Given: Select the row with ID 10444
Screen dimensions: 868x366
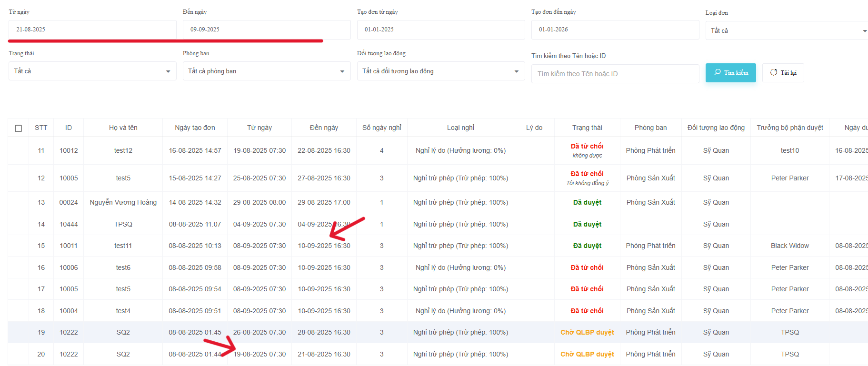Looking at the screenshot, I should coord(69,224).
